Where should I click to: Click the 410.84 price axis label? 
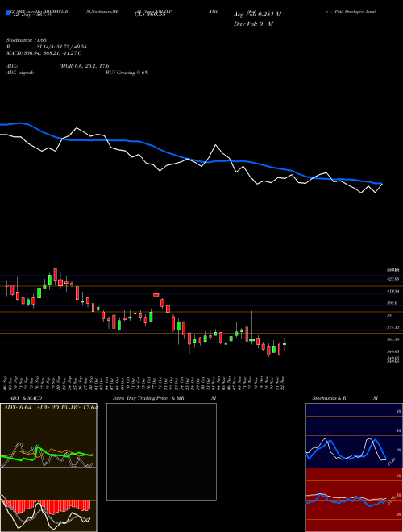coord(393,291)
